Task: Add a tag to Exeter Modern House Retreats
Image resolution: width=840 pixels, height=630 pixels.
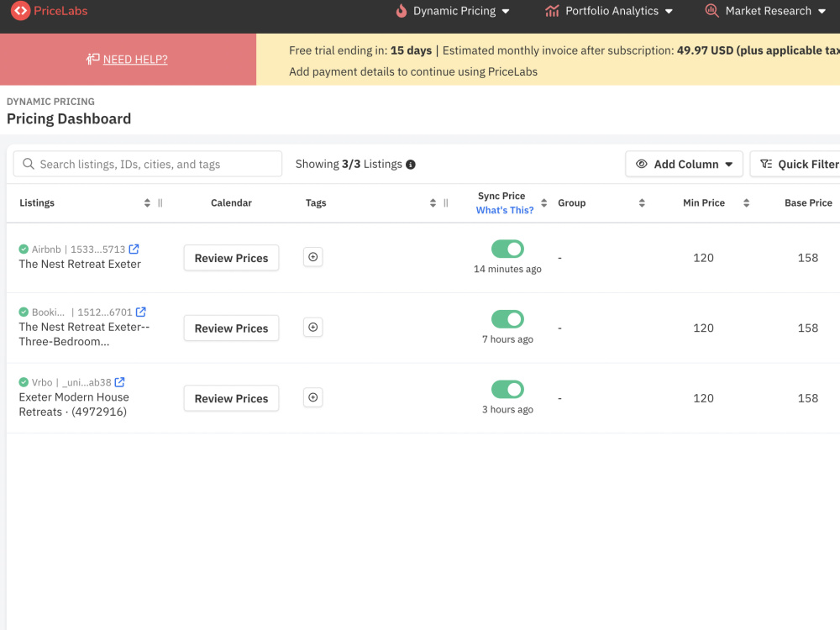Action: tap(312, 397)
